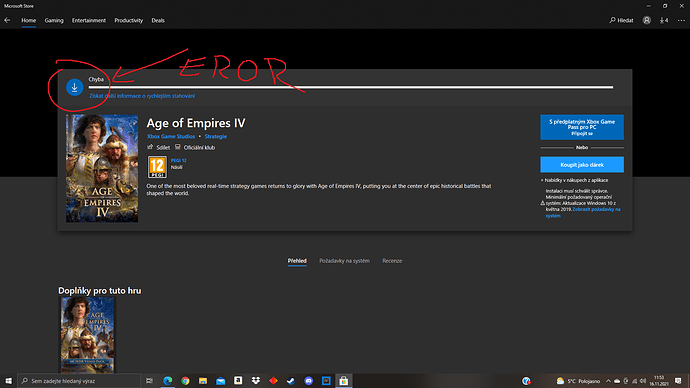The height and width of the screenshot is (388, 690).
Task: Open the Oficiální klub option
Action: tap(195, 147)
